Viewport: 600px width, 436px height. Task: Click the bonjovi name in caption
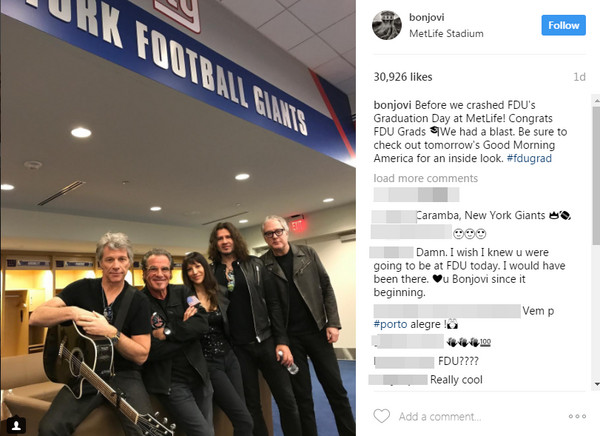tap(392, 105)
